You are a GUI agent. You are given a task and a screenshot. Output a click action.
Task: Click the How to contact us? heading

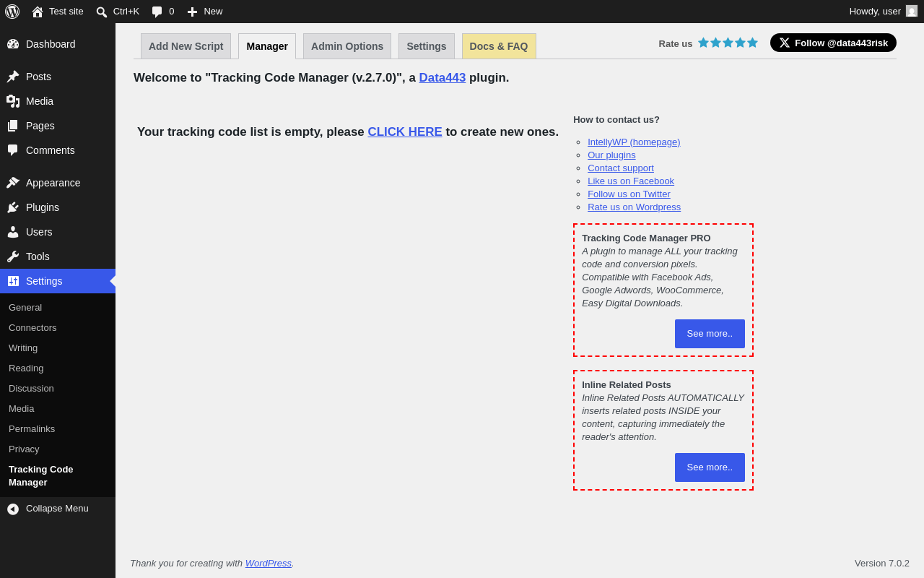pos(616,120)
